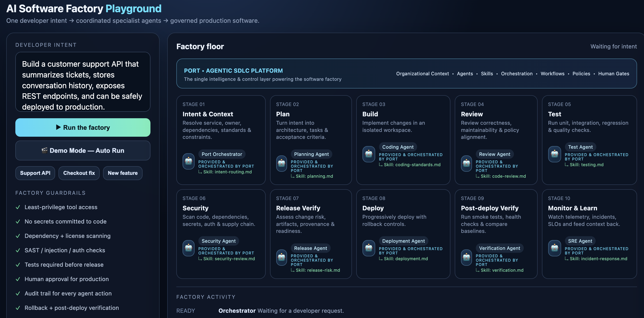Click the 'Monitor & Learn' stage title
Viewport: 644px width, 318px height.
tap(573, 208)
